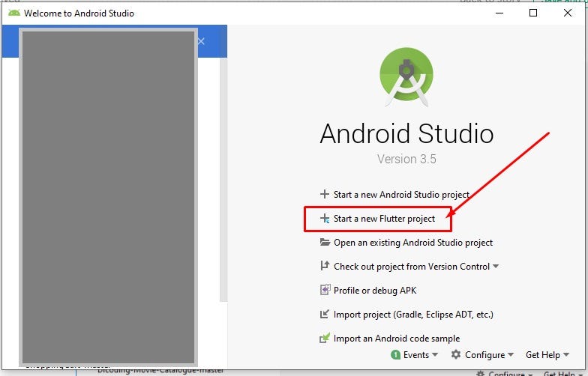Click the Version 3.5 text
The height and width of the screenshot is (376, 588).
pyautogui.click(x=406, y=159)
